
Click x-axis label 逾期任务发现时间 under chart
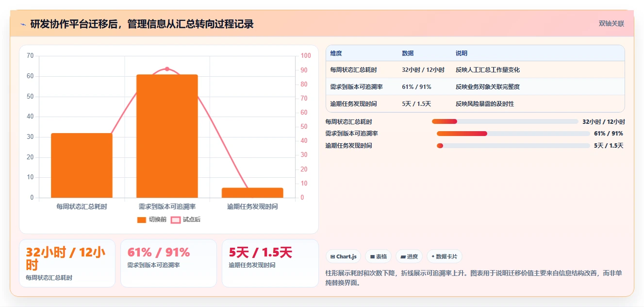point(252,206)
